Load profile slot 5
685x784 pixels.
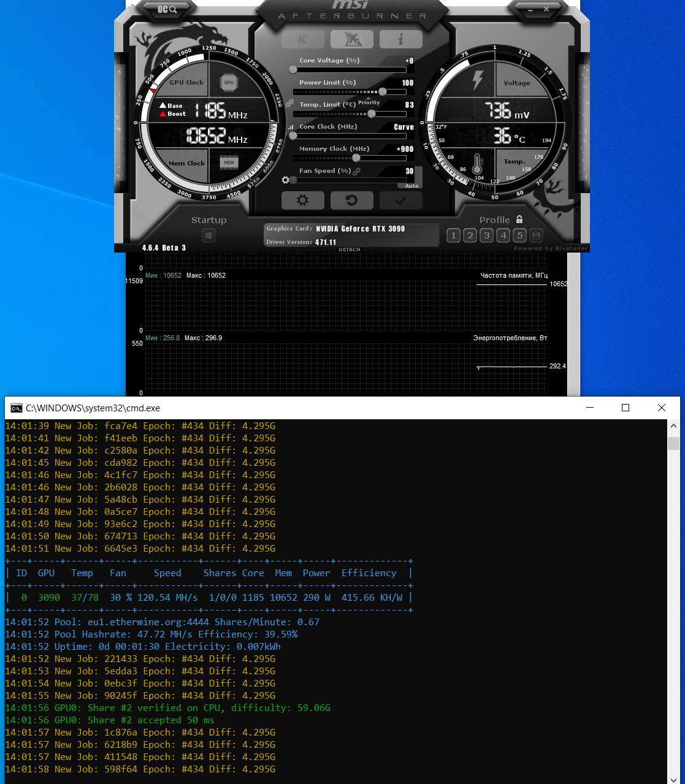[520, 235]
